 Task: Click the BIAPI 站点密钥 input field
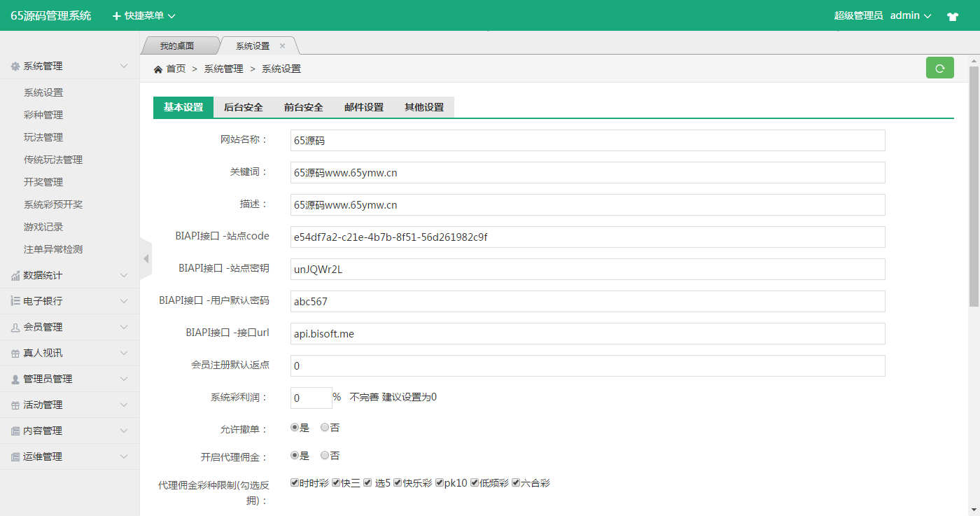[588, 269]
